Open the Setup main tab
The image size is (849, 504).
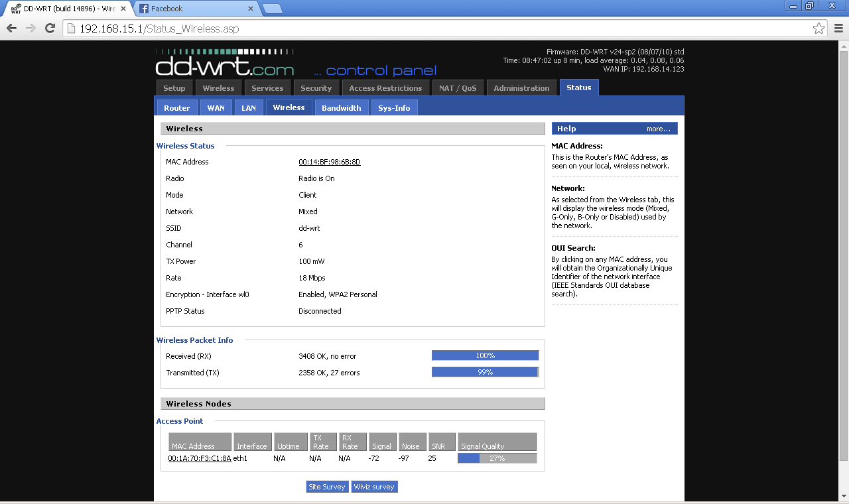[x=174, y=88]
